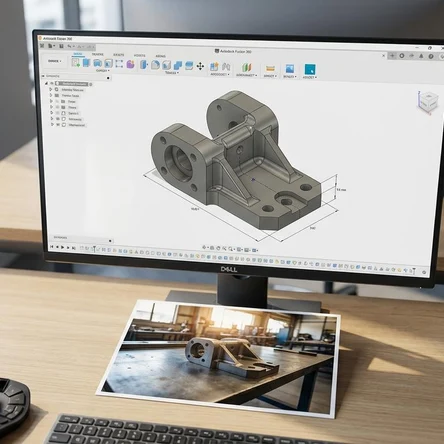Open the workspace switcher dropdown
The image size is (444, 444).
tap(55, 61)
